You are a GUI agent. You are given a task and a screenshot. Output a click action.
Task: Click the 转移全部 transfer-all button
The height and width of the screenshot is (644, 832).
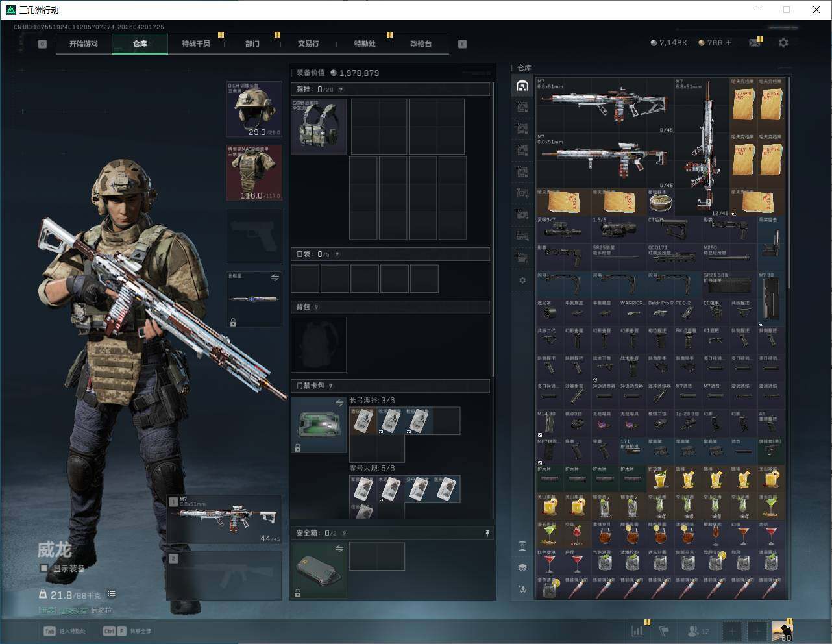pyautogui.click(x=127, y=631)
